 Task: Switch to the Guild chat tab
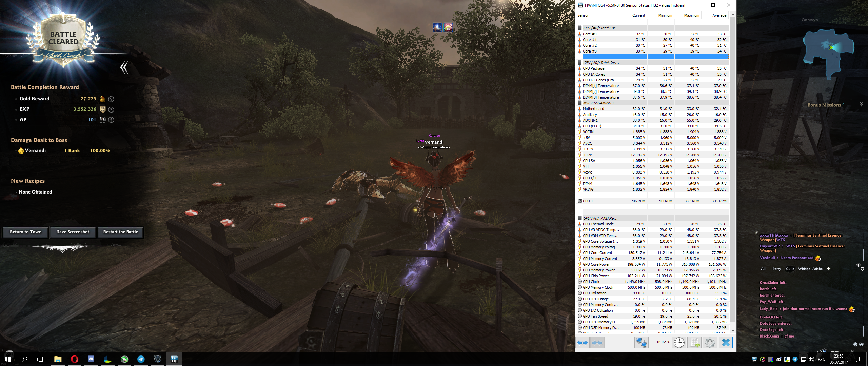click(x=790, y=269)
